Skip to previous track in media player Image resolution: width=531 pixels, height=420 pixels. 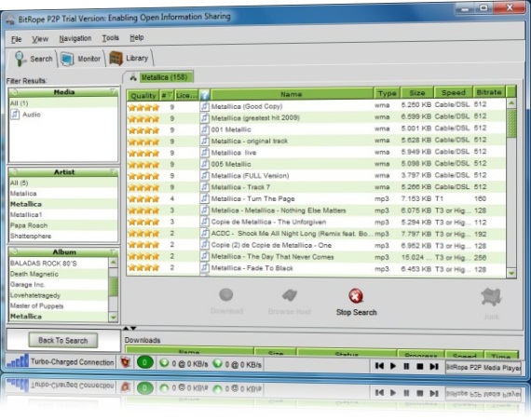coord(380,366)
